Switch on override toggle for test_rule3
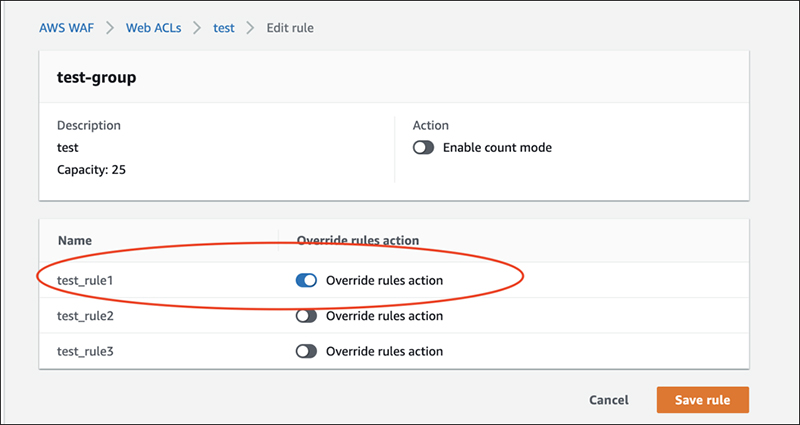 click(x=306, y=351)
